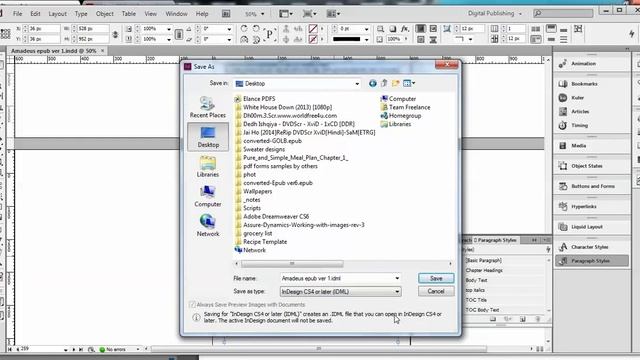The width and height of the screenshot is (640, 360).
Task: Click the effects fx icon in control bar
Action: (x=404, y=29)
